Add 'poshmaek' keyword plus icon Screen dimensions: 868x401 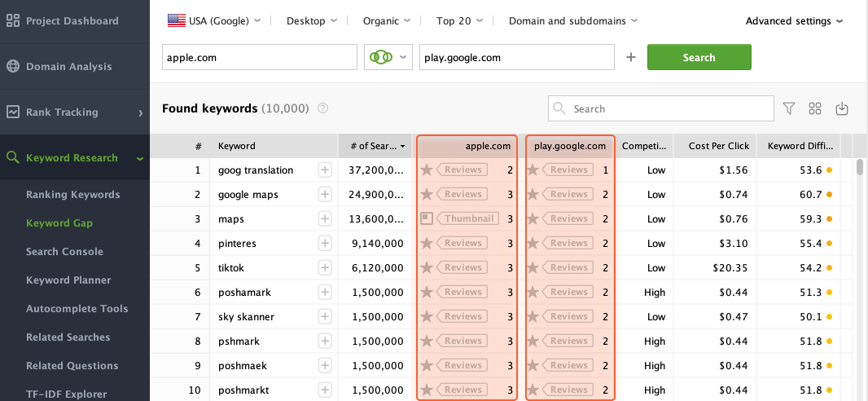point(325,366)
